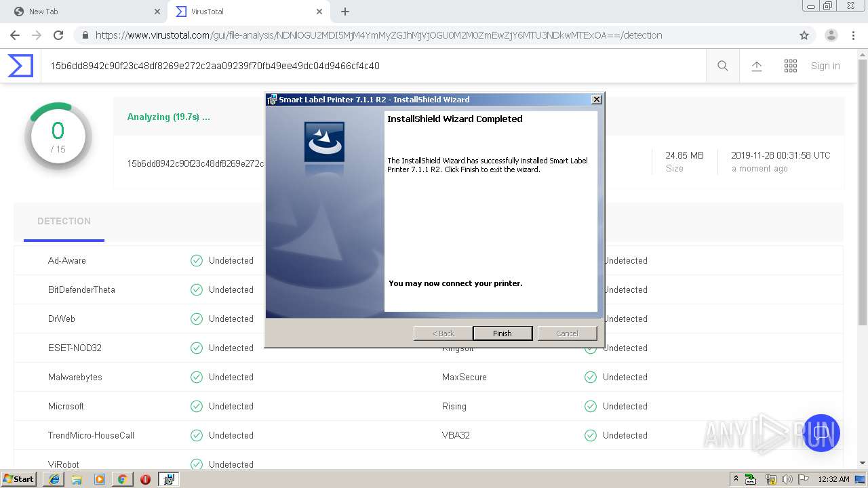Select the DETECTION tab
Image resolution: width=868 pixels, height=488 pixels.
click(x=64, y=222)
